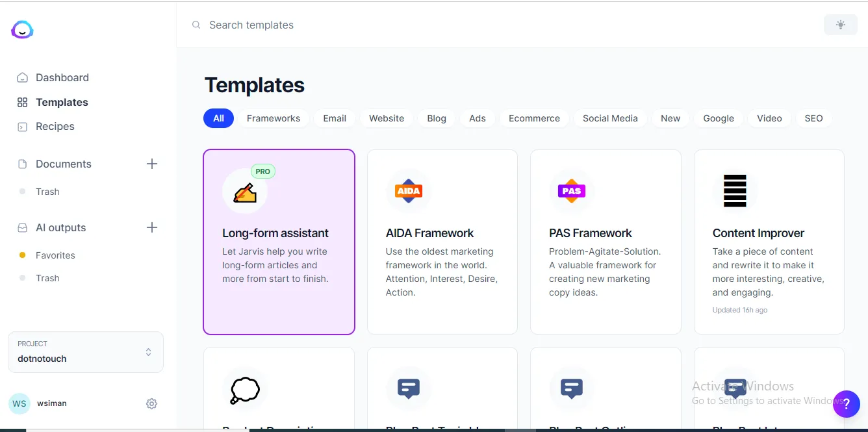Open Favorites under AI outputs
This screenshot has height=432, width=868.
(x=55, y=255)
